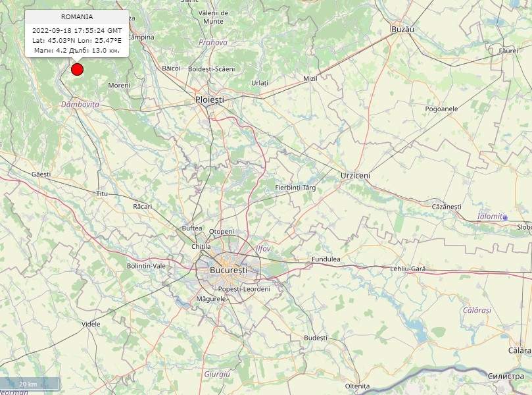Click the Lehliu-Gară town label
Viewport: 532px width, 395px height.
click(x=408, y=269)
